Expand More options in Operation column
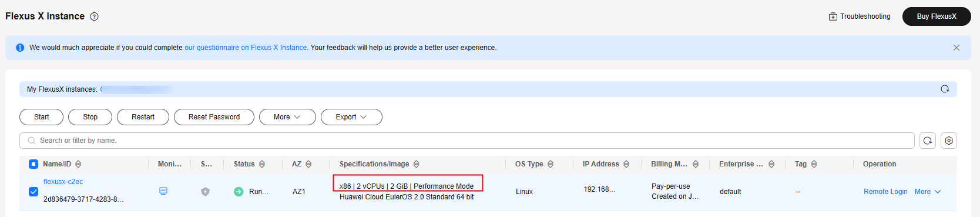This screenshot has height=217, width=980. pyautogui.click(x=928, y=192)
